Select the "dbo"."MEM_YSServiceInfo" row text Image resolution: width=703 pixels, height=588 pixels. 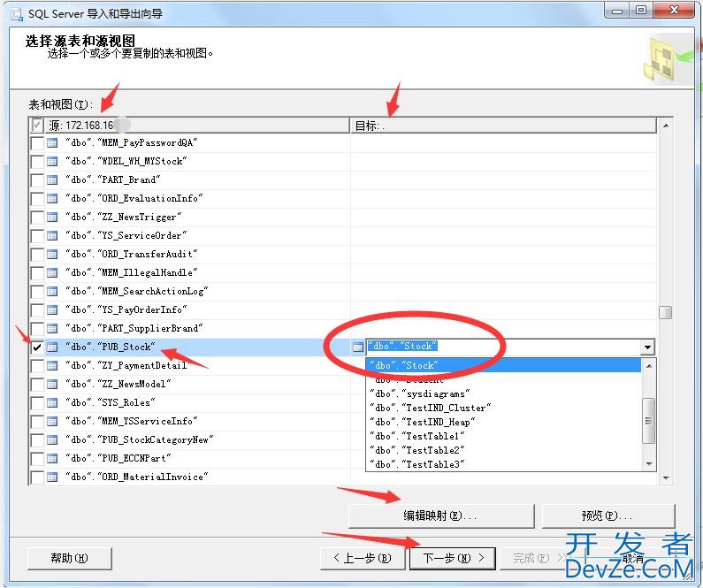pos(132,422)
